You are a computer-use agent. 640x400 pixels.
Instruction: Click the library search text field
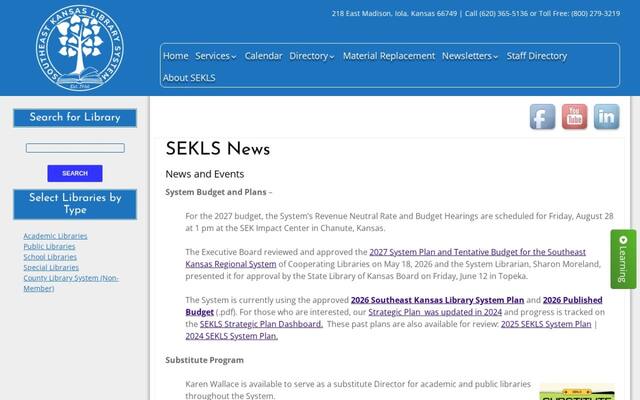[75, 148]
